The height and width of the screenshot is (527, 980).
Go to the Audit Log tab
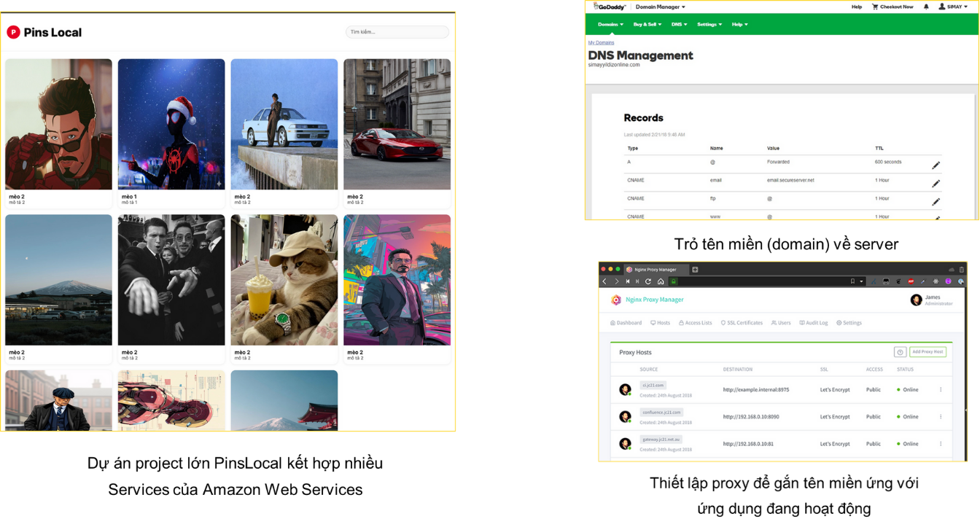pyautogui.click(x=814, y=323)
